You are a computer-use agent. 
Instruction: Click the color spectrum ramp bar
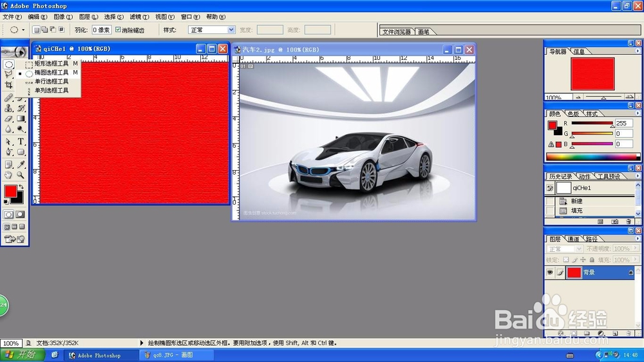(x=592, y=157)
